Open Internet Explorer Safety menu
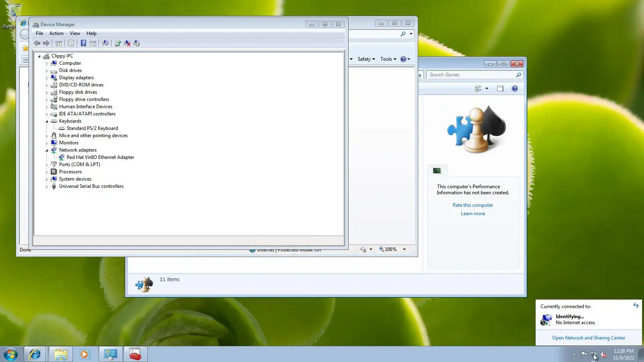Image resolution: width=644 pixels, height=362 pixels. [366, 59]
